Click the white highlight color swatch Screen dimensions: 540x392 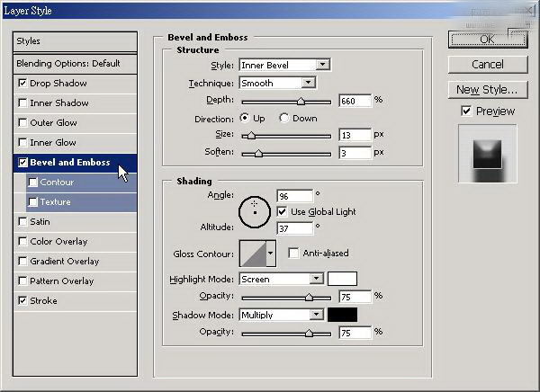[342, 279]
